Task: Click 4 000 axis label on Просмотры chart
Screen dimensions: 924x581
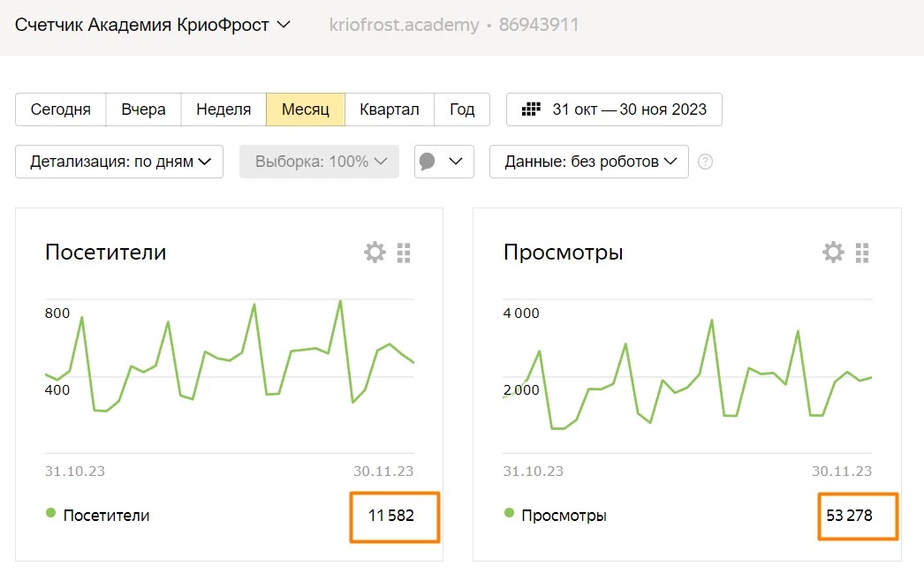Action: click(521, 313)
